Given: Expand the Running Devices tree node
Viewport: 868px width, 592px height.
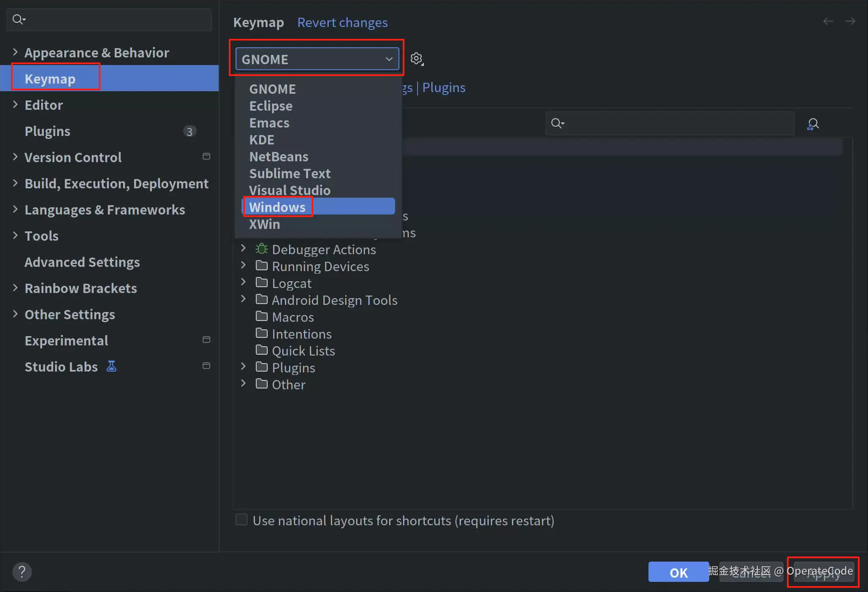Looking at the screenshot, I should click(243, 266).
